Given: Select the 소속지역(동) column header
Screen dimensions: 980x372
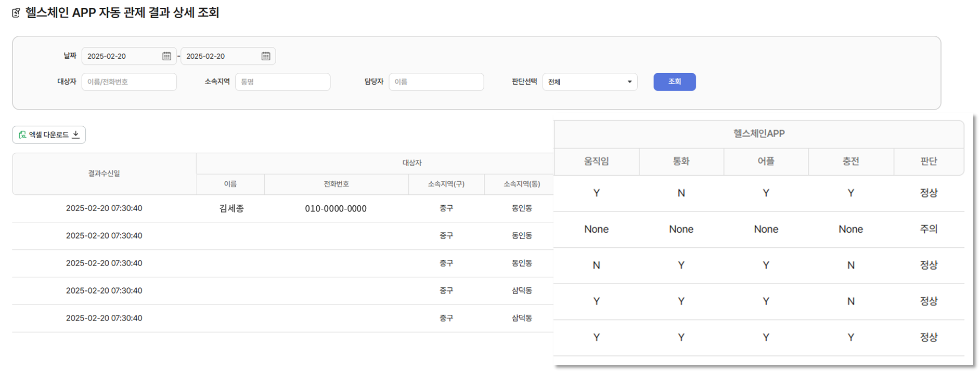Looking at the screenshot, I should (x=522, y=184).
